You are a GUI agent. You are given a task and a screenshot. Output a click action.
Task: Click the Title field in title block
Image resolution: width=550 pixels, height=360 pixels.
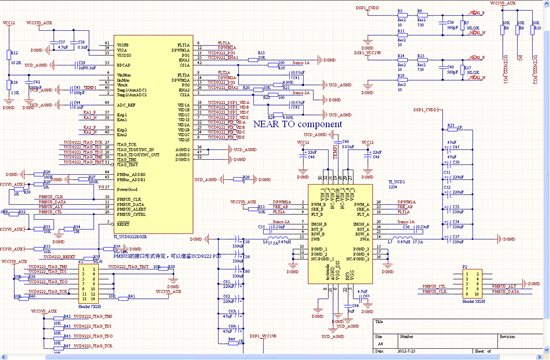tap(458, 326)
